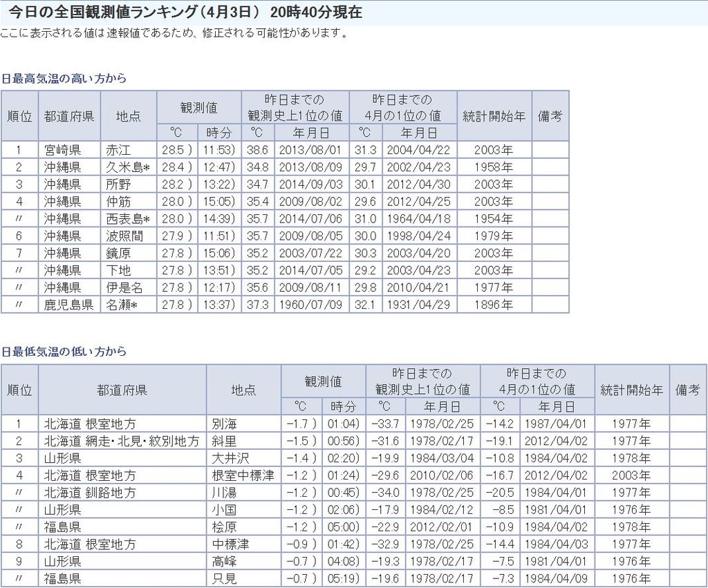The height and width of the screenshot is (588, 708).
Task: Click the 北海道 網走・北見・紋別地方 region cell
Action: point(122,441)
